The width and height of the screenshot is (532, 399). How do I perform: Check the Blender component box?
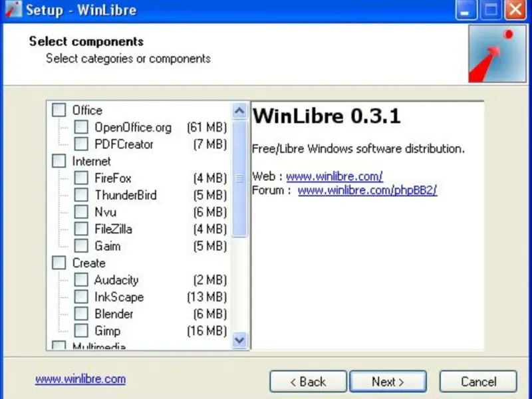(81, 313)
